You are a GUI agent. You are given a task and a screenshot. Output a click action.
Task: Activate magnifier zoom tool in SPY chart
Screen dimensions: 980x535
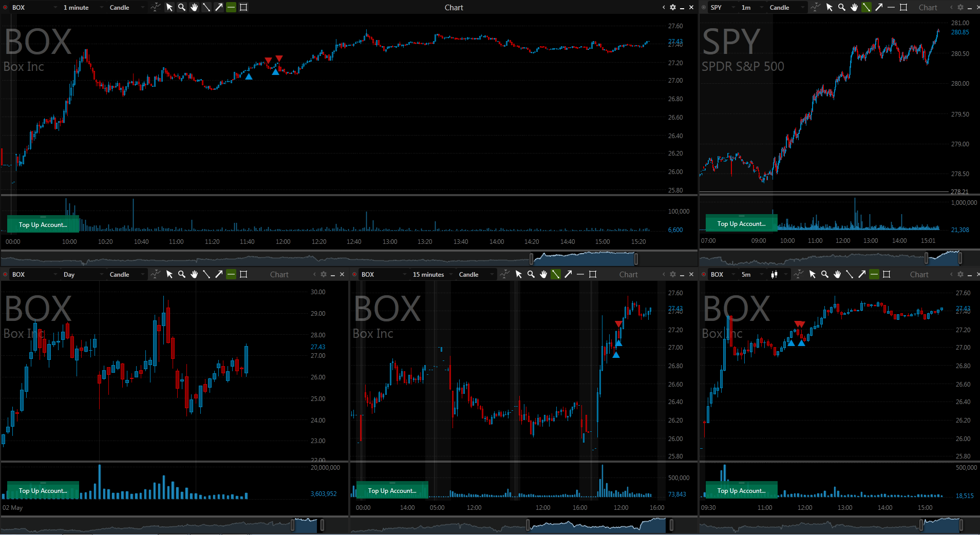tap(842, 7)
